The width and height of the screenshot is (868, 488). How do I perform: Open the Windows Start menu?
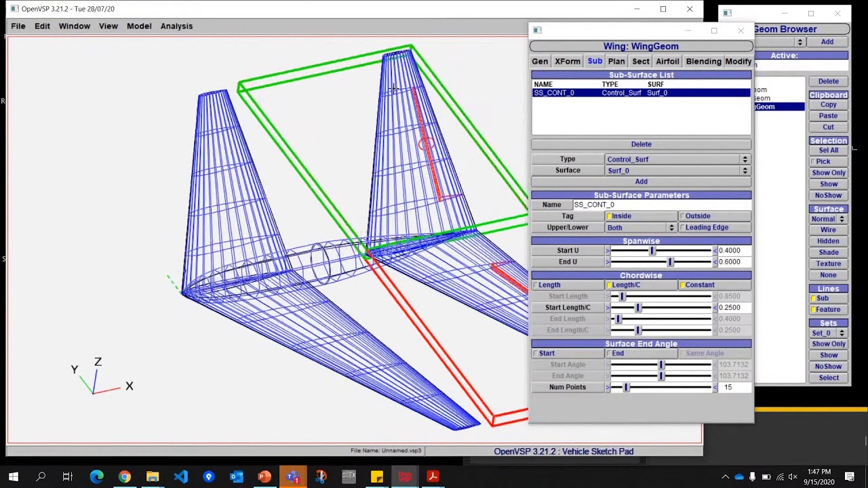pos(14,476)
